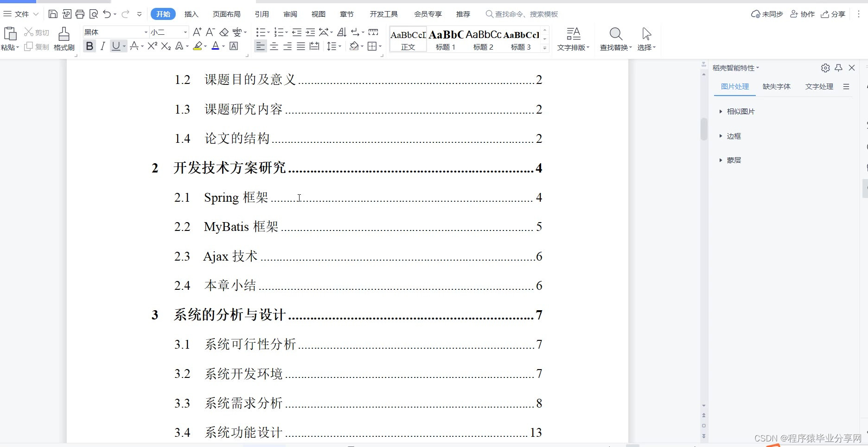Open the font name dropdown (黑体)
Screen dimensions: 868x447
pos(146,32)
